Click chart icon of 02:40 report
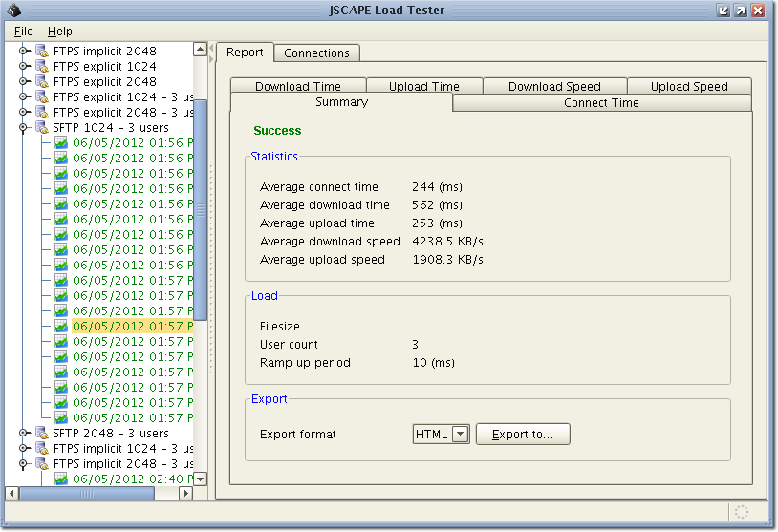778x532 pixels. (x=61, y=479)
